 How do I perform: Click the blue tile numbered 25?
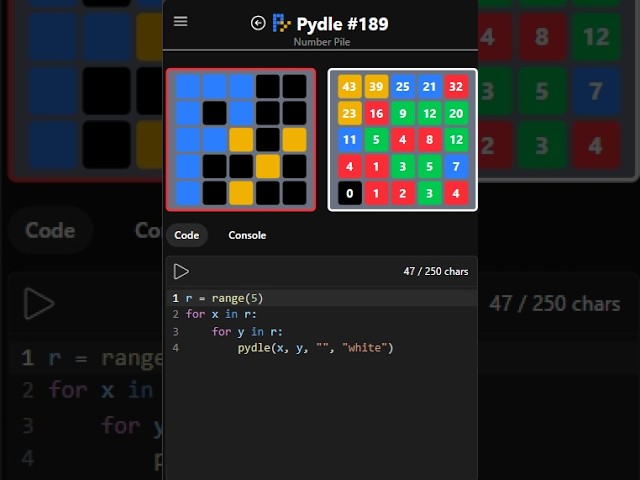click(402, 87)
